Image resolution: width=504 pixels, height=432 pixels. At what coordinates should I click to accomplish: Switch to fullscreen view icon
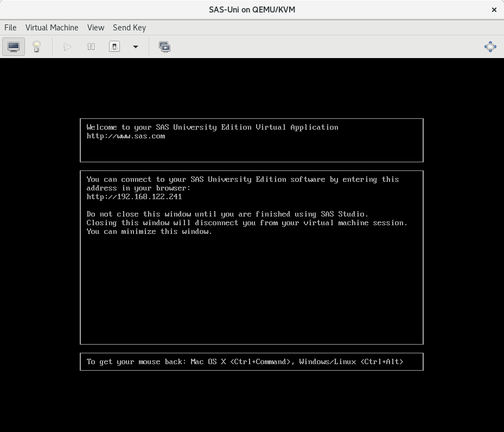tap(490, 47)
